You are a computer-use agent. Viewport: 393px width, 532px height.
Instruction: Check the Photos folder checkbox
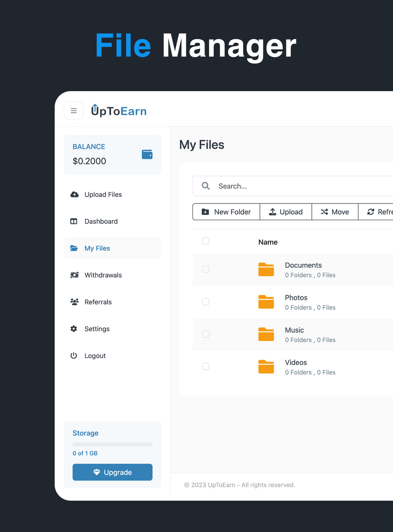(206, 301)
